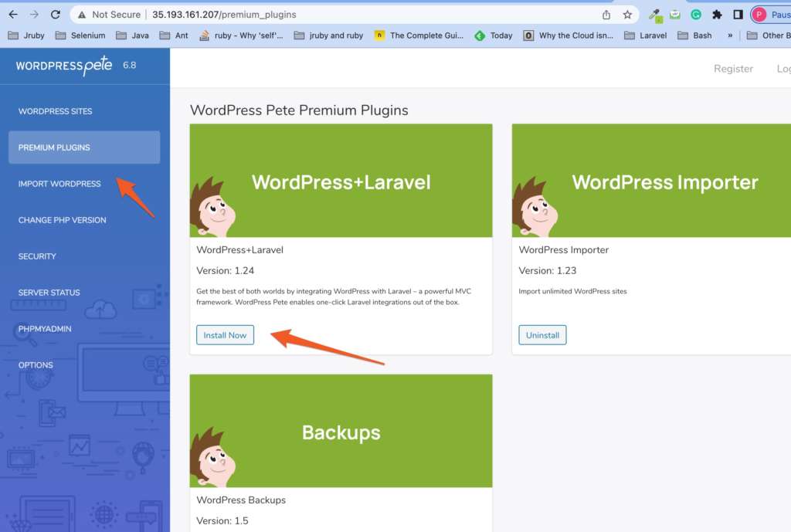Uninstall the WordPress Importer plugin
Image resolution: width=791 pixels, height=532 pixels.
542,335
